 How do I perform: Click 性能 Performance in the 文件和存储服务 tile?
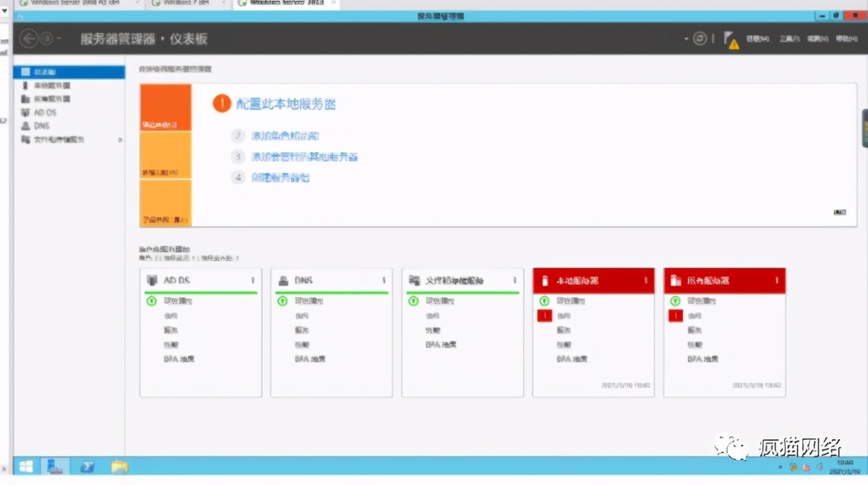(x=433, y=330)
